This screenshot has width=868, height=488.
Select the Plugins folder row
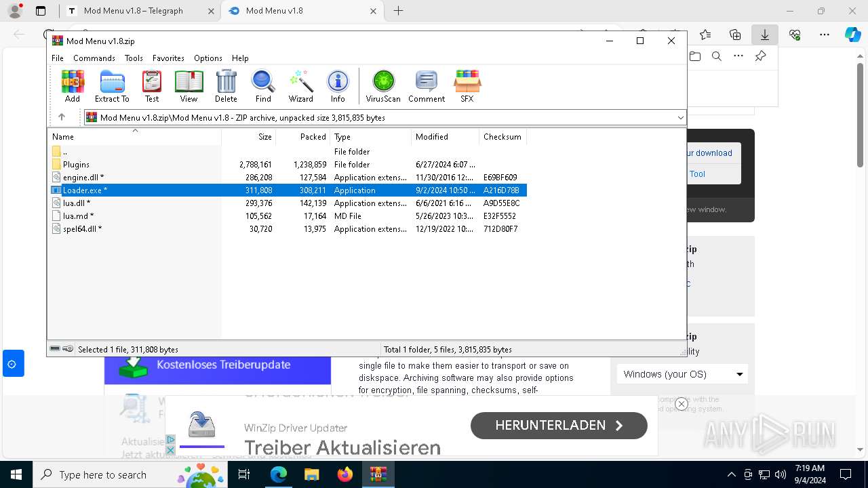[x=288, y=165]
